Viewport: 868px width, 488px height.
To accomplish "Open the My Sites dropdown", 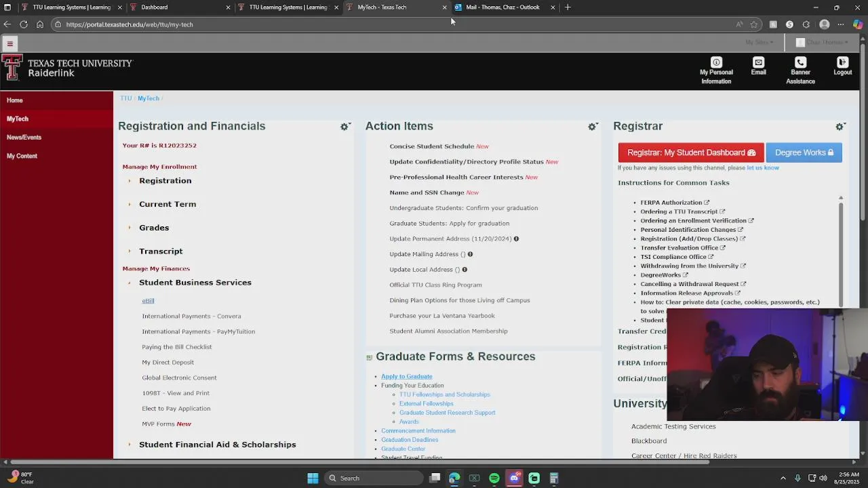I will 759,43.
